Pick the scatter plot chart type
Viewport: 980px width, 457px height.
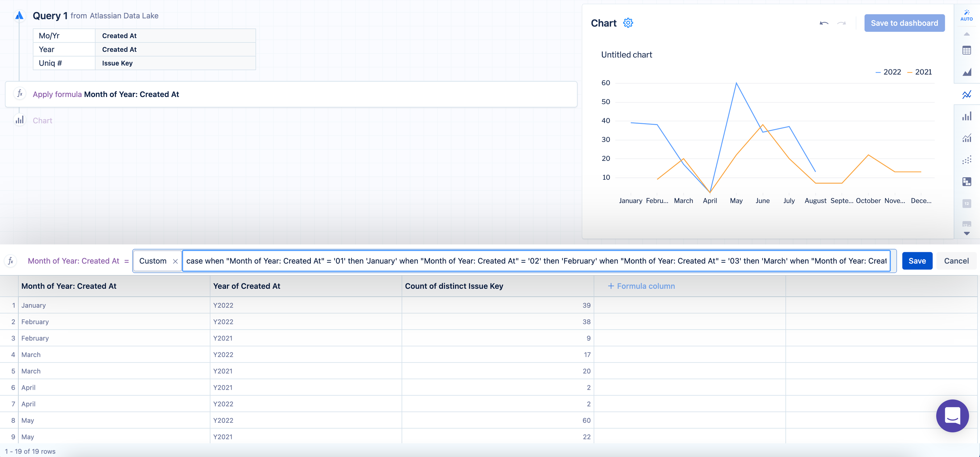966,160
